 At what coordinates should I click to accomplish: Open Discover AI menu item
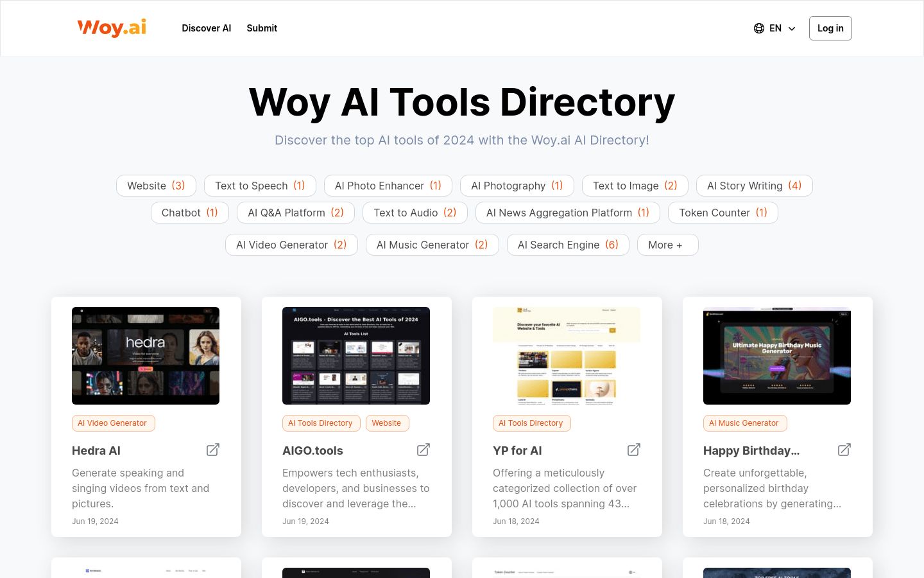pyautogui.click(x=206, y=28)
